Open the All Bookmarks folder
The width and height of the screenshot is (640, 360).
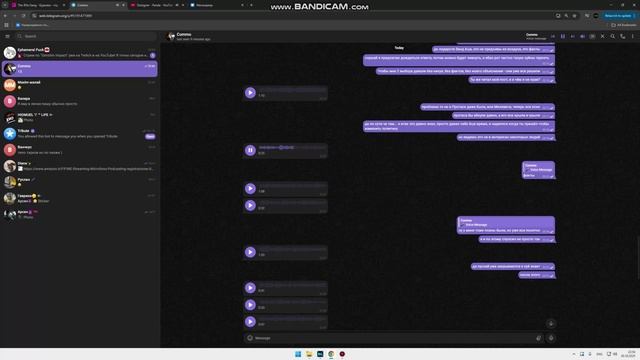pyautogui.click(x=624, y=25)
